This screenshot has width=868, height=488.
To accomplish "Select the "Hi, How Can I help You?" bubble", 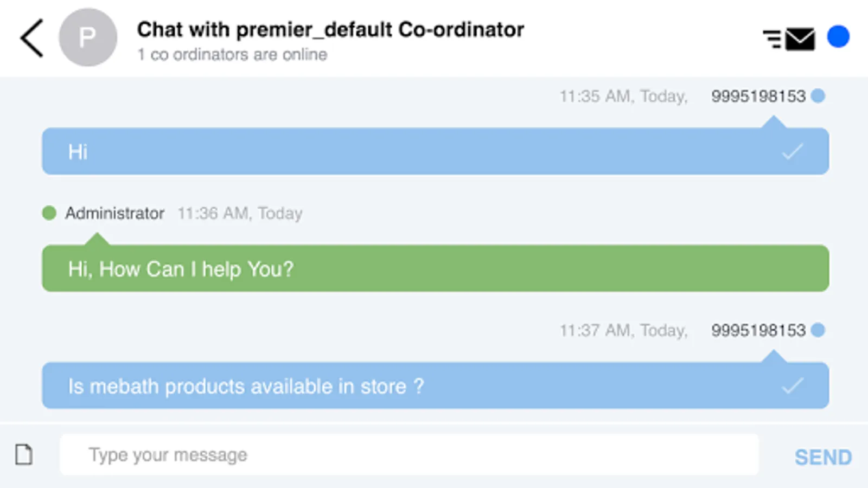I will click(435, 269).
